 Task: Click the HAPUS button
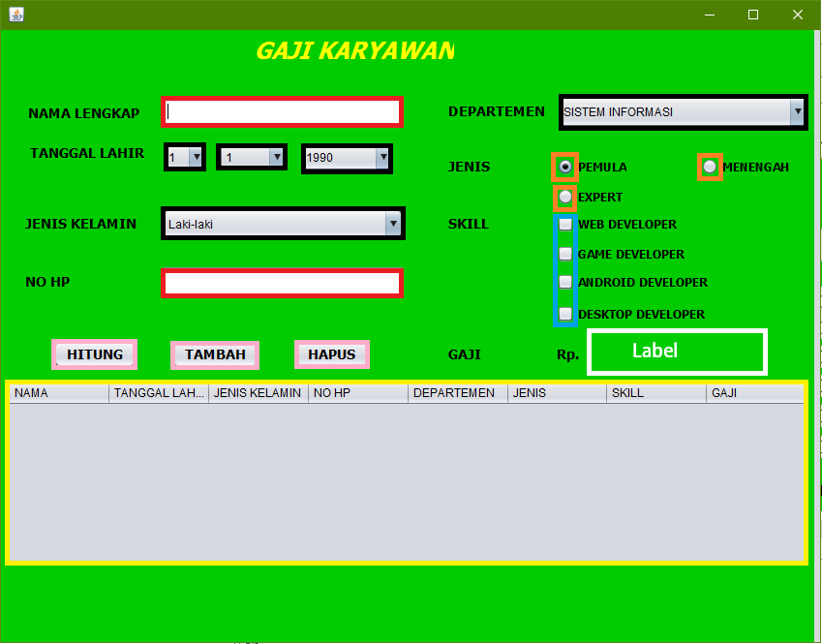[x=331, y=354]
